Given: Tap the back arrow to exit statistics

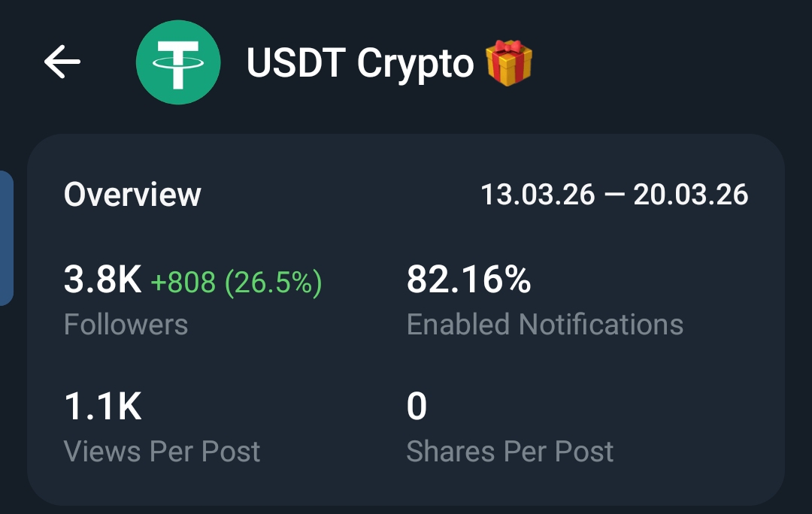Looking at the screenshot, I should [x=64, y=62].
